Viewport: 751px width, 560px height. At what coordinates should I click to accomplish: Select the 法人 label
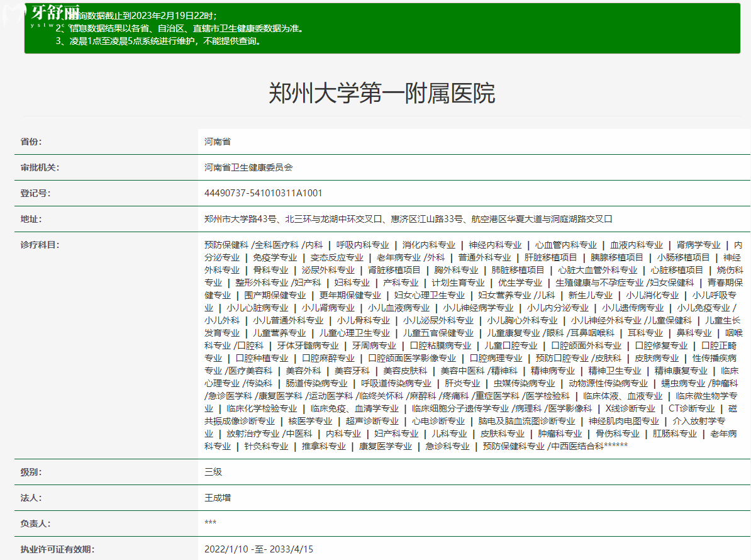tap(31, 498)
